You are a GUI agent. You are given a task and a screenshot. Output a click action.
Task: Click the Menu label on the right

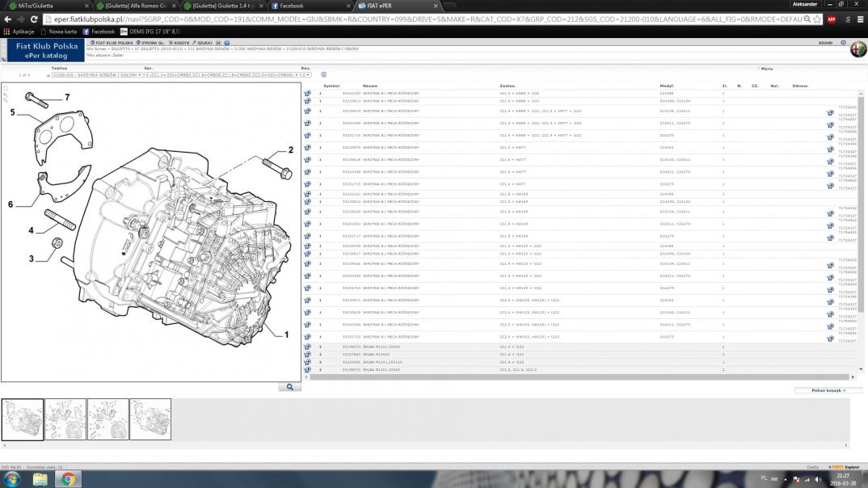pyautogui.click(x=767, y=69)
